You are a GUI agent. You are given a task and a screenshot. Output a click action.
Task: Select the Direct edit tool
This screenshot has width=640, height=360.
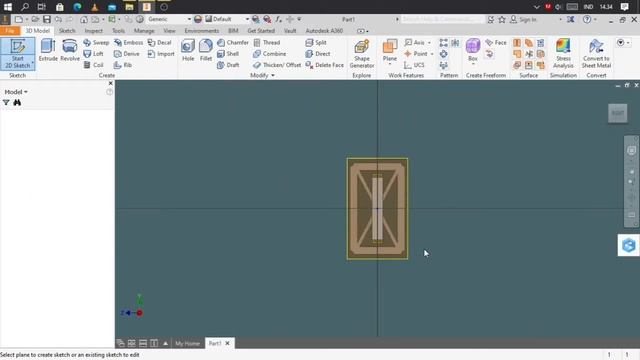click(318, 54)
